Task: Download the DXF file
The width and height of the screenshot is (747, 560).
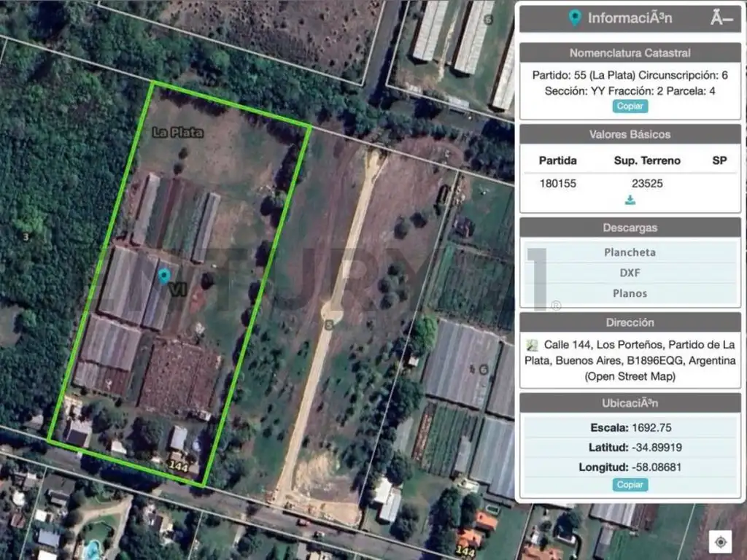Action: pos(630,273)
